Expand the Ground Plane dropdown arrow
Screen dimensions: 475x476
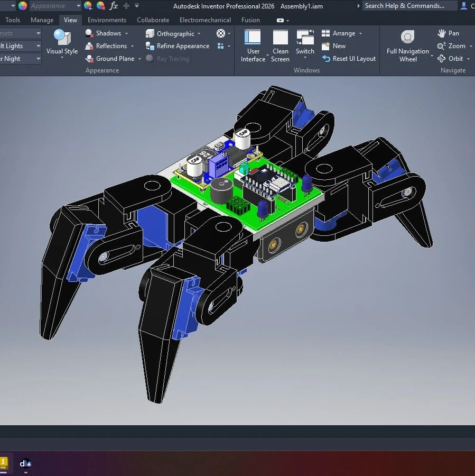[x=139, y=59]
